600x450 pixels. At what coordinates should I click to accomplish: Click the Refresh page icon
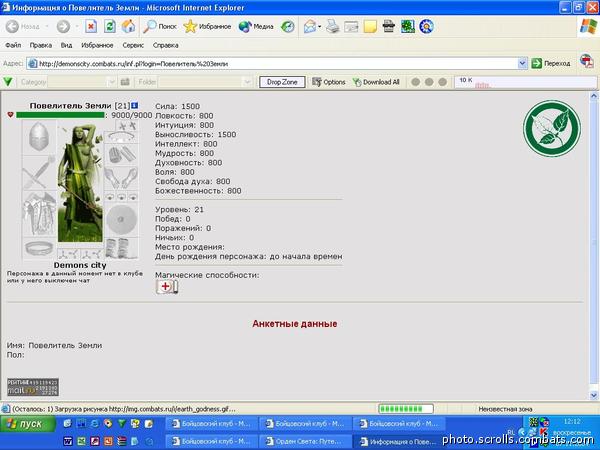[109, 26]
